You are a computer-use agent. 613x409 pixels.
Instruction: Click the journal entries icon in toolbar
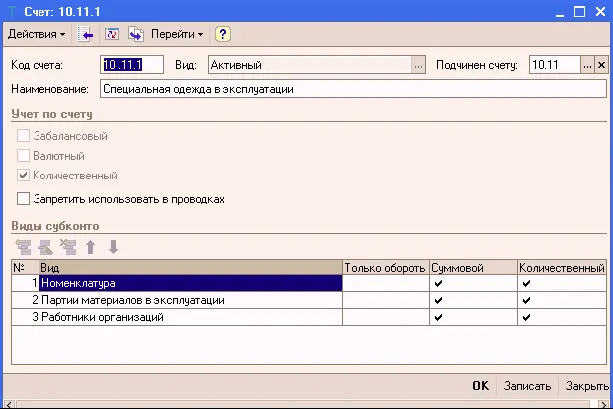[x=112, y=34]
